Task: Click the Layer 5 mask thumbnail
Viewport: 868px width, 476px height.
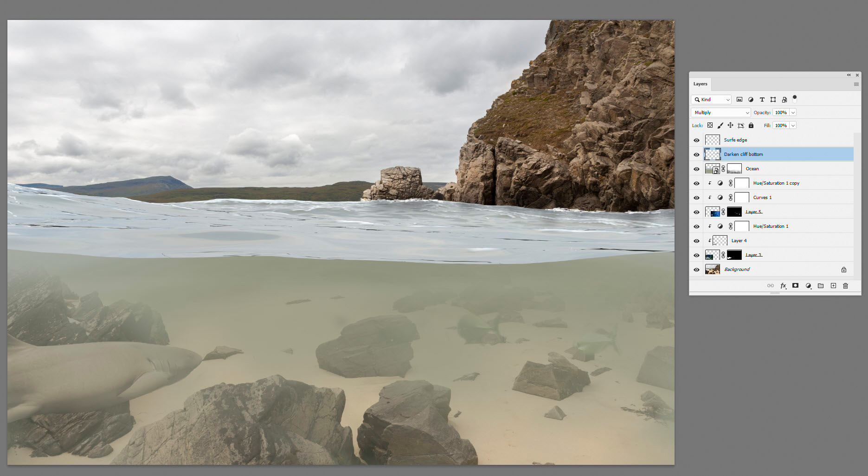Action: pyautogui.click(x=734, y=212)
